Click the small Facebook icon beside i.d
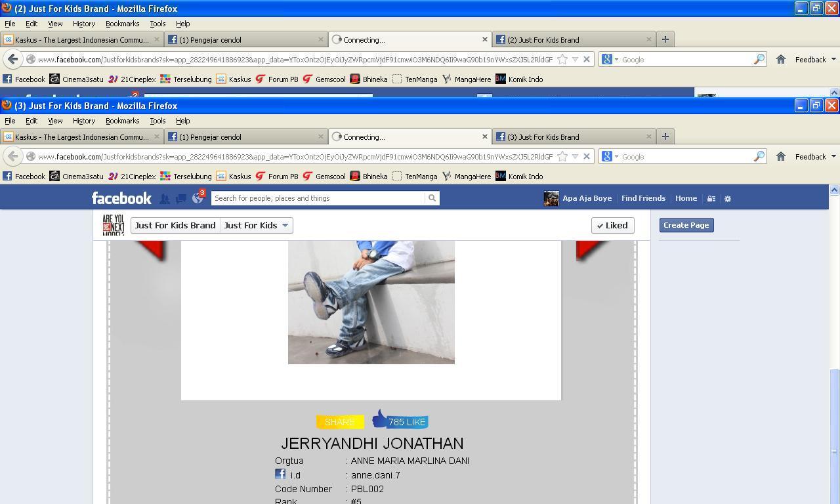 coord(280,474)
